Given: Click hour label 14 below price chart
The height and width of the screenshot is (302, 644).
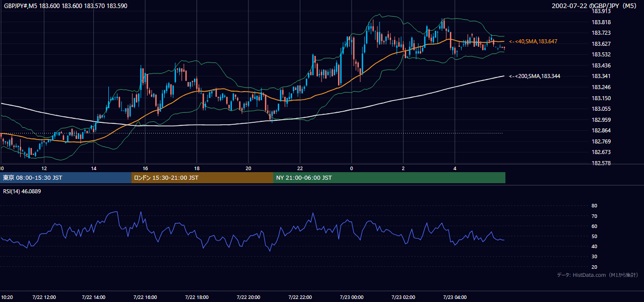Looking at the screenshot, I should click(94, 168).
